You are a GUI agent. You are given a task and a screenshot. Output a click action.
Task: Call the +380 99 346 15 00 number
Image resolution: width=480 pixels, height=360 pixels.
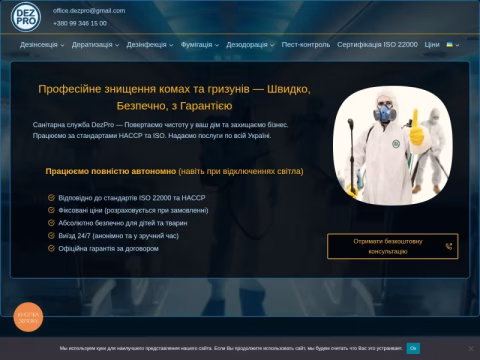pyautogui.click(x=80, y=23)
